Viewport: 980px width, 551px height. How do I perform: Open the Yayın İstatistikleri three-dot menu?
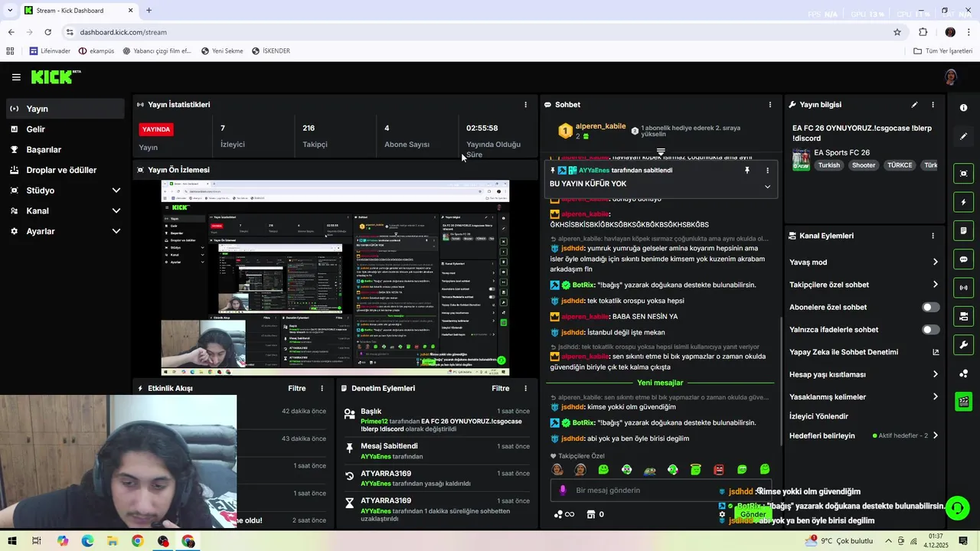[x=525, y=105]
